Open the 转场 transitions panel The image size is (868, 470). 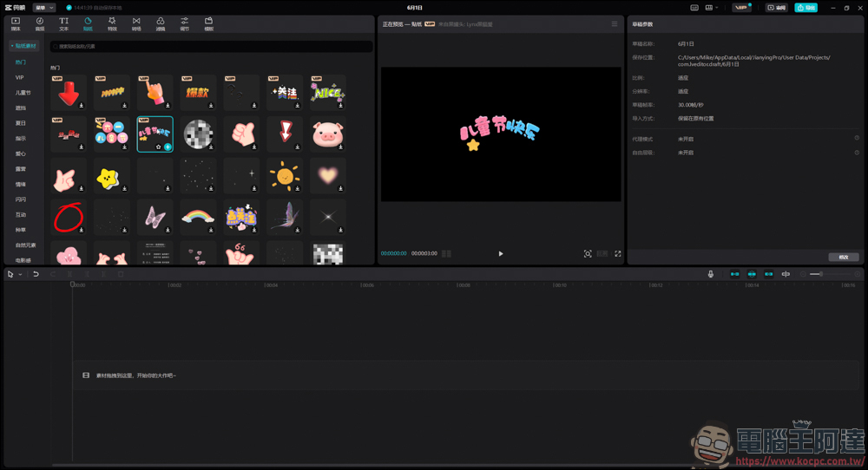tap(136, 23)
